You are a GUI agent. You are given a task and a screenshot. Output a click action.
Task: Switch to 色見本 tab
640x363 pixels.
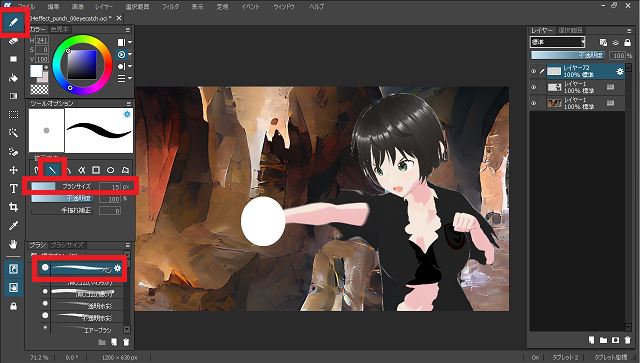coord(60,29)
